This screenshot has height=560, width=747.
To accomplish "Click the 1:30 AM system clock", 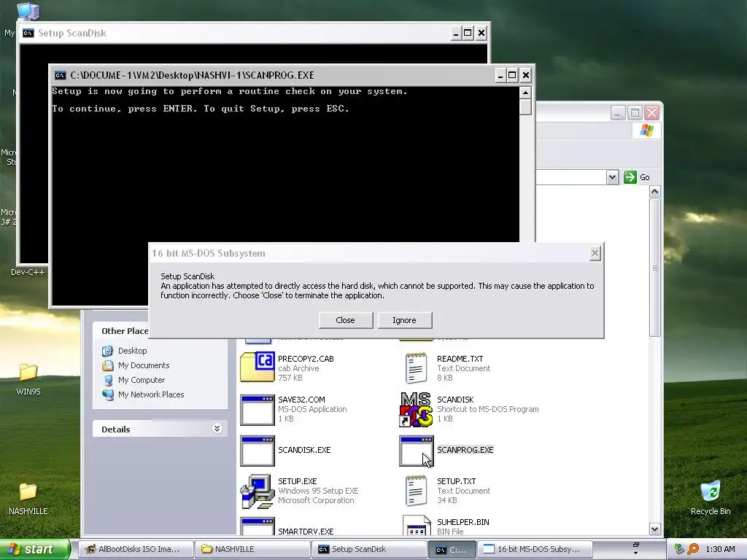I will point(720,549).
